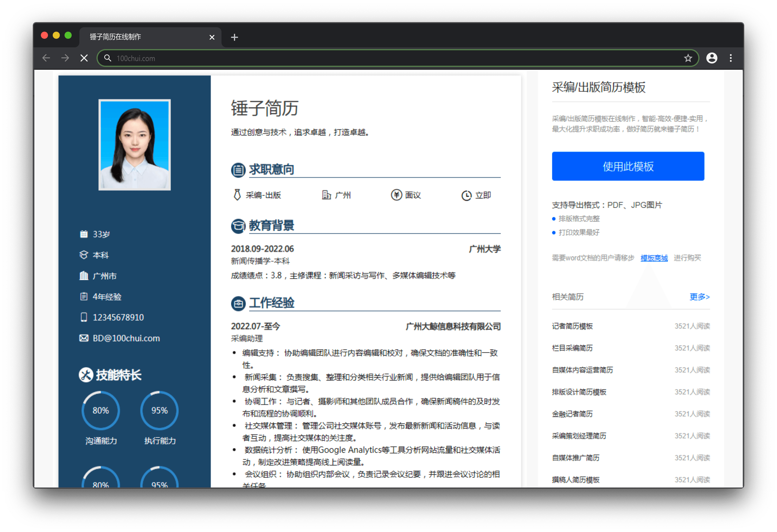Stop page loading with the X button
Viewport: 777px width, 532px height.
pyautogui.click(x=84, y=58)
